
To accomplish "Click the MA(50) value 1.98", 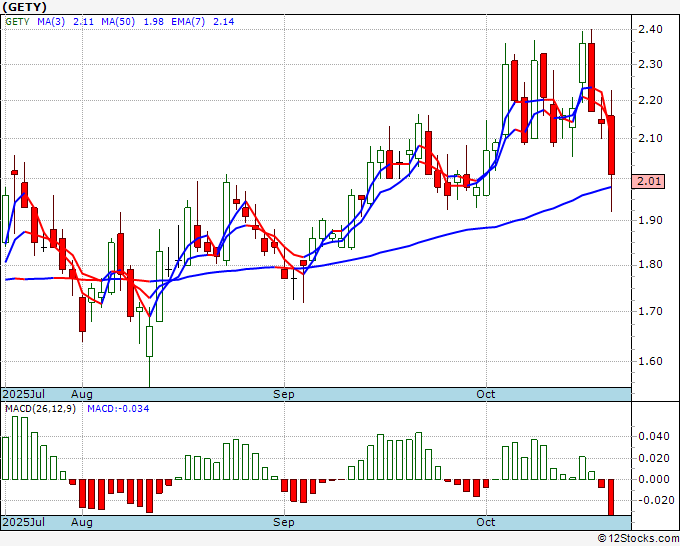I will click(x=154, y=22).
